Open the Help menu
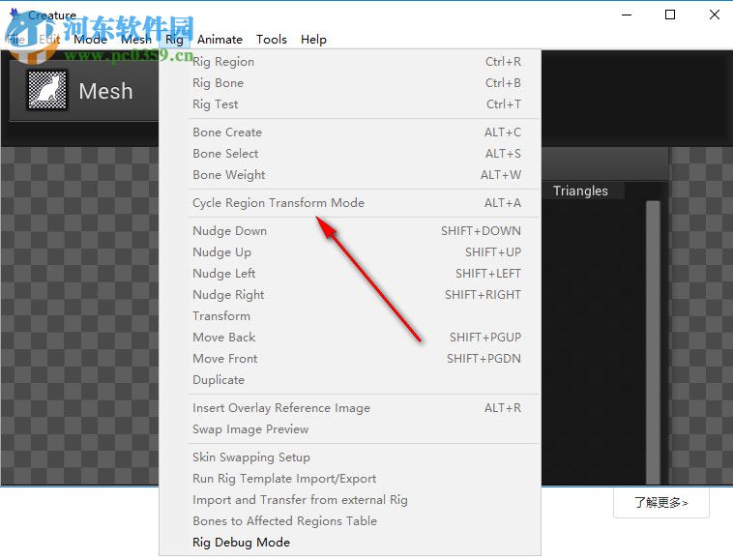 pos(313,40)
